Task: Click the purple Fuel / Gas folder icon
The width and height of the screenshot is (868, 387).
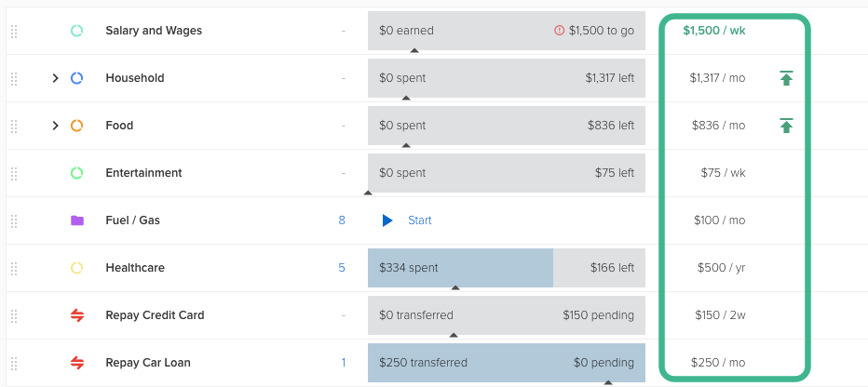Action: pyautogui.click(x=77, y=220)
